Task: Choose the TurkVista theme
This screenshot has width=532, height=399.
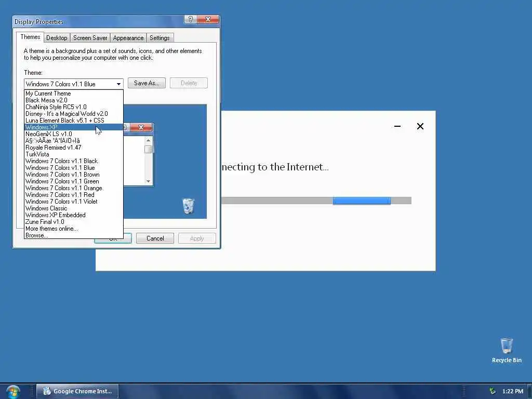Action: [x=74, y=154]
